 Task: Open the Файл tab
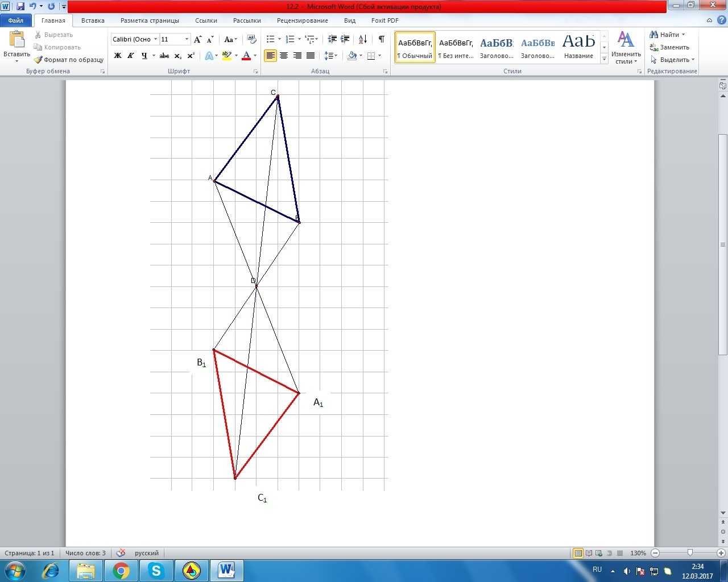16,20
